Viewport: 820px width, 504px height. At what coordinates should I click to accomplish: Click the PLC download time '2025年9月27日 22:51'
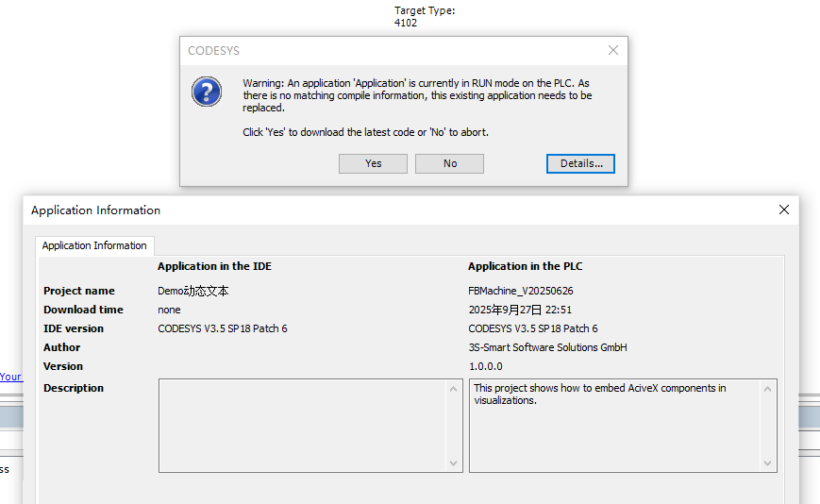520,310
